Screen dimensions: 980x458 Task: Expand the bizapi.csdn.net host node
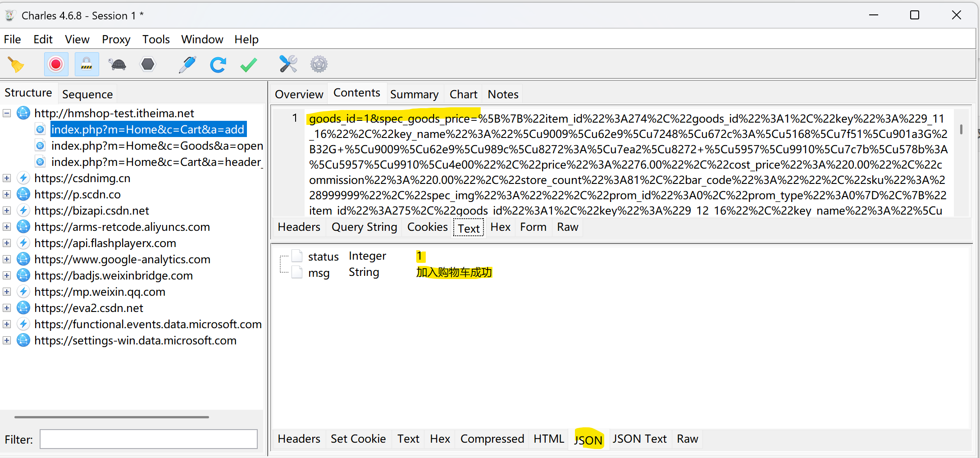point(7,211)
